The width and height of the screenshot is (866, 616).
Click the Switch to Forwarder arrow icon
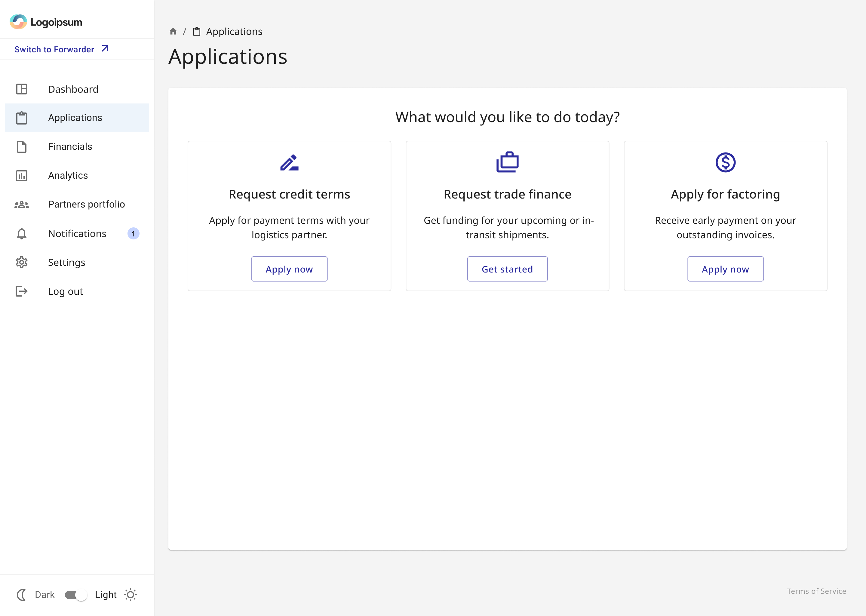(105, 48)
